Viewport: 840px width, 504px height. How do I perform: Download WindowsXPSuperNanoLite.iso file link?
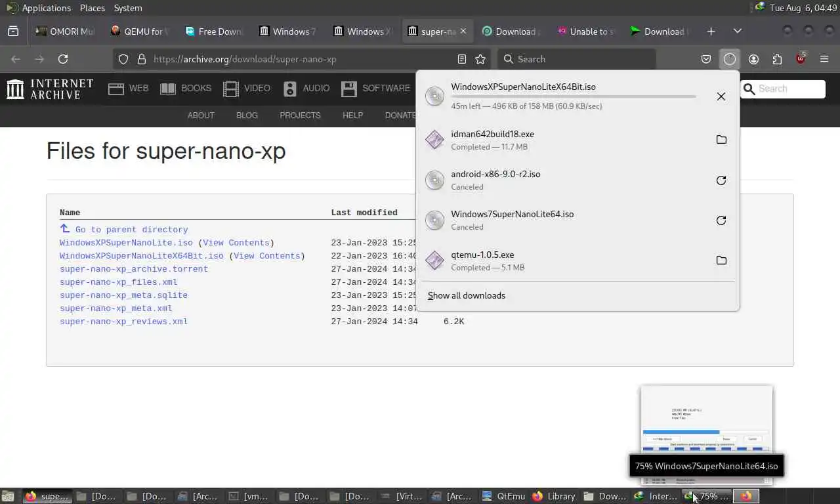126,243
